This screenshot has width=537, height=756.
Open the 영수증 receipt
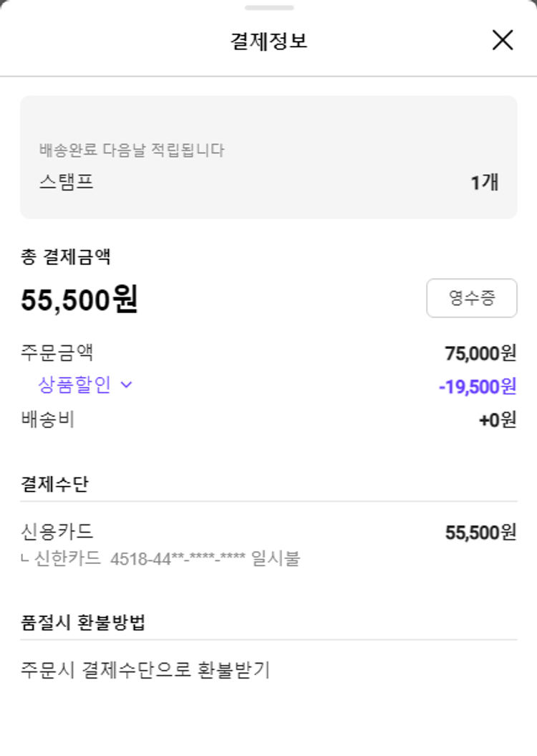pyautogui.click(x=471, y=298)
